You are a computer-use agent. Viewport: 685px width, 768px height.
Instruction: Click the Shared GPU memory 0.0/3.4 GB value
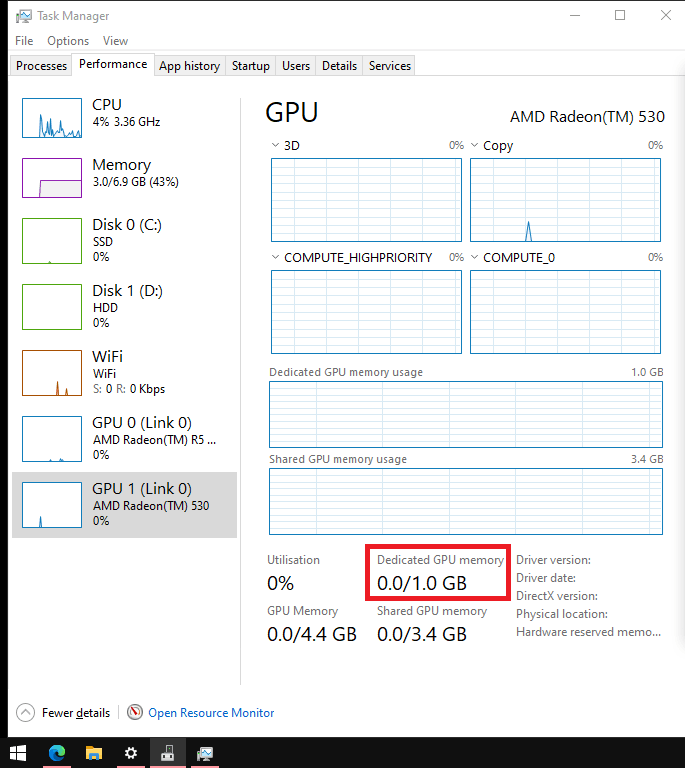422,634
